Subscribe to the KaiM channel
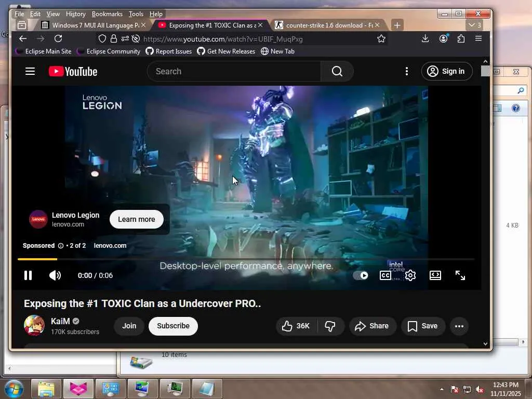Viewport: 532px width, 399px height. tap(173, 326)
